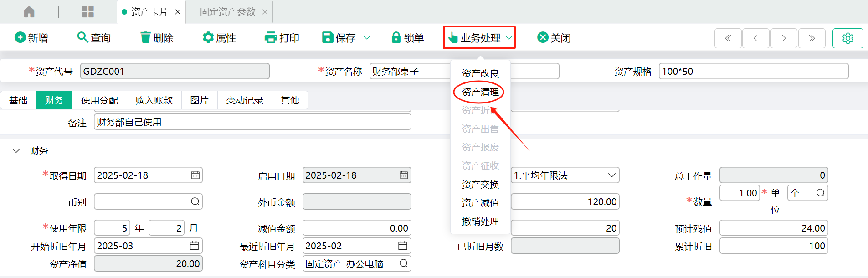The width and height of the screenshot is (868, 278).
Task: Click the 锁单 lock icon
Action: coord(396,37)
